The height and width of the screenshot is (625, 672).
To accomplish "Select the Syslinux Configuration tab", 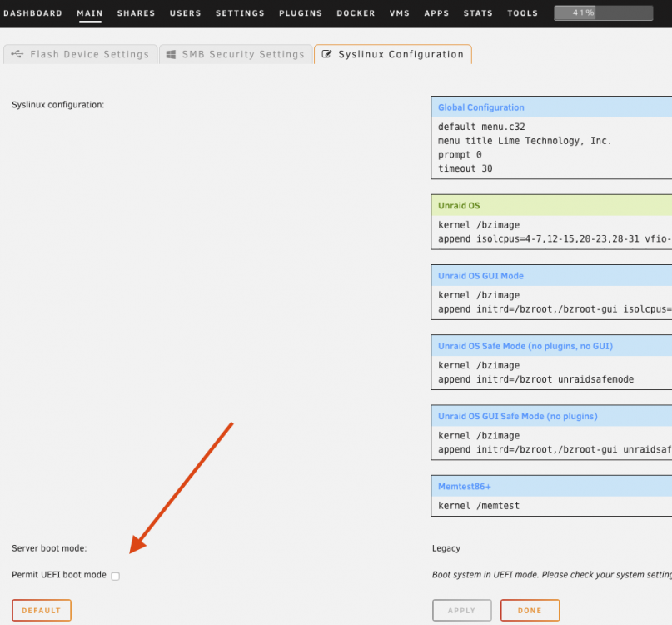I will point(393,54).
